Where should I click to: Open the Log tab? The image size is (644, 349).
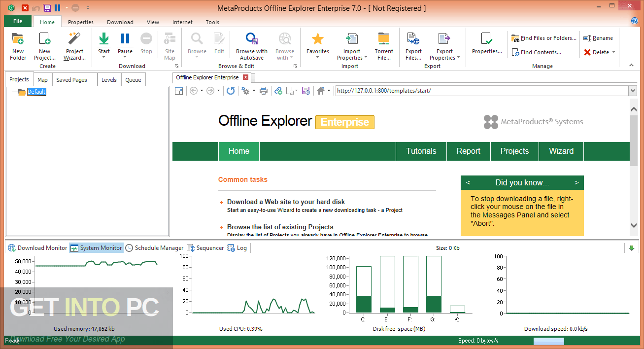(237, 248)
